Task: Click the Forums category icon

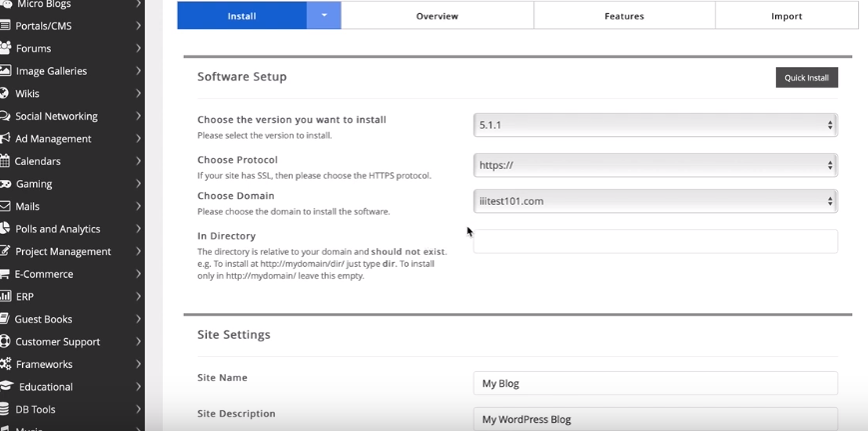Action: point(6,48)
